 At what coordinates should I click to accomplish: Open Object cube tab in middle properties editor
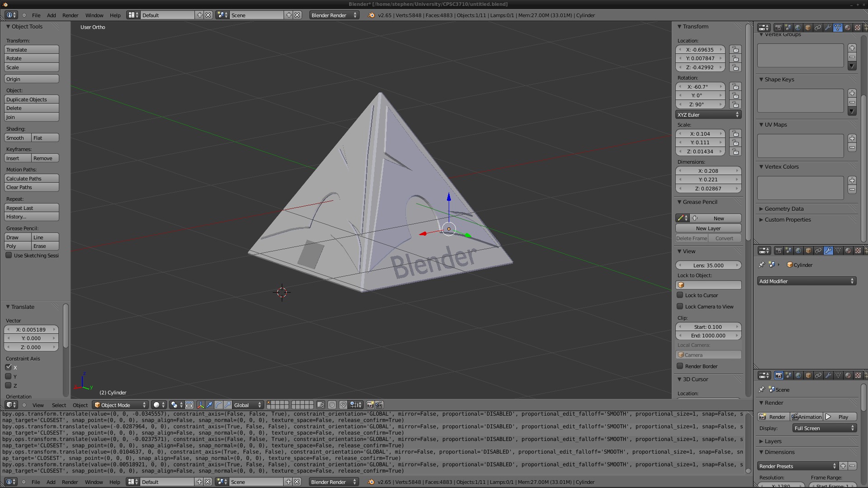(808, 251)
